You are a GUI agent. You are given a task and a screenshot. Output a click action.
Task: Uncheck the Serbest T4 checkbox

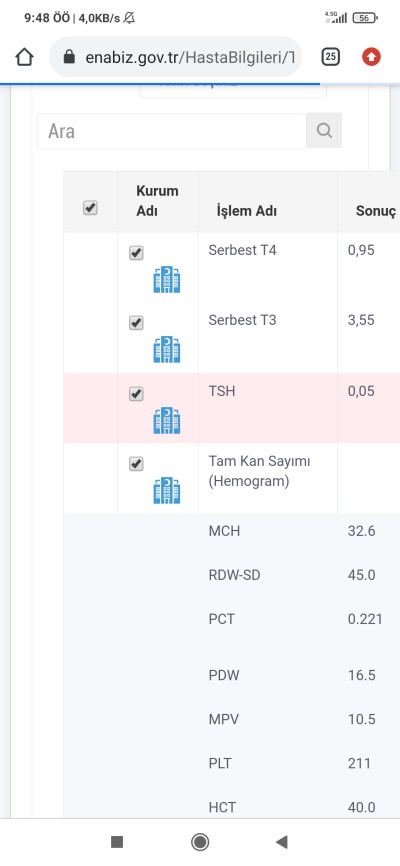click(x=136, y=254)
